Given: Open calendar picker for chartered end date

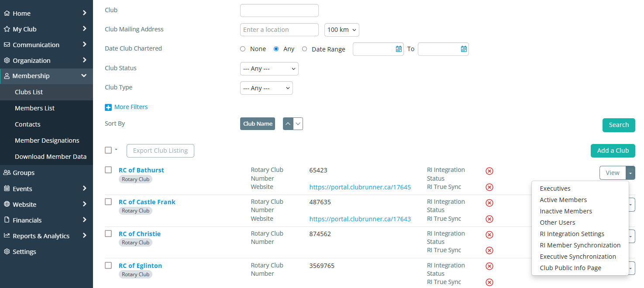Looking at the screenshot, I should (x=464, y=49).
